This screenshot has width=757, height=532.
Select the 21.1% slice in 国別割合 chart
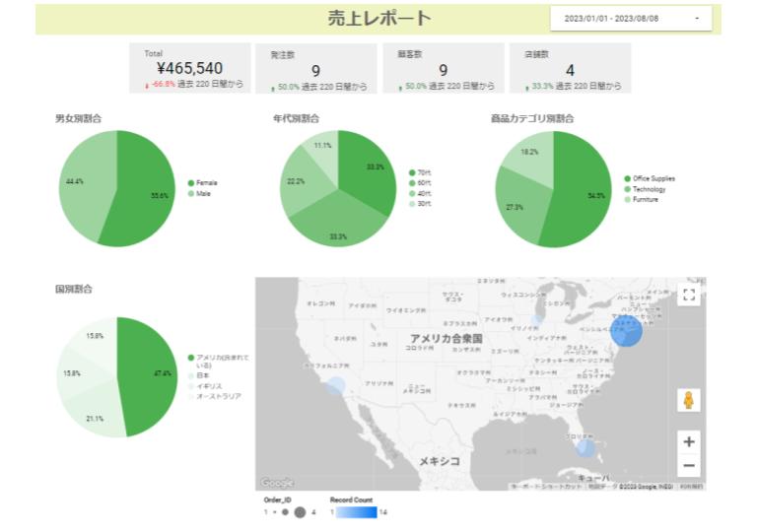(97, 411)
